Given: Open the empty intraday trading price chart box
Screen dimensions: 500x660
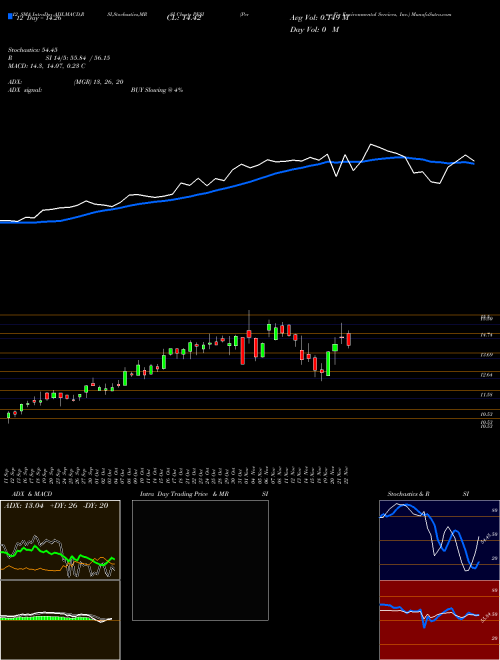Looking at the screenshot, I should tap(200, 560).
